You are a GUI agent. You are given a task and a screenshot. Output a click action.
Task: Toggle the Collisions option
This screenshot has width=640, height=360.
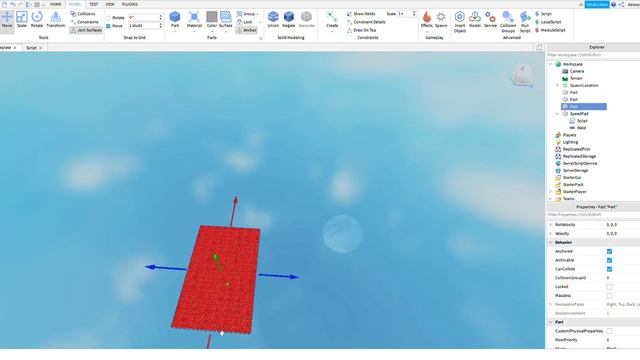click(x=83, y=14)
